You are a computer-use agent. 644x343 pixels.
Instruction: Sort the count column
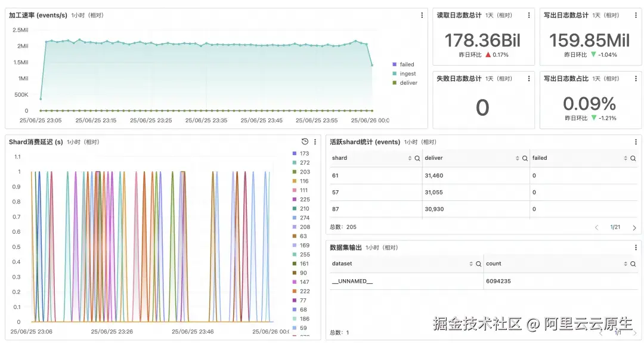click(x=625, y=264)
